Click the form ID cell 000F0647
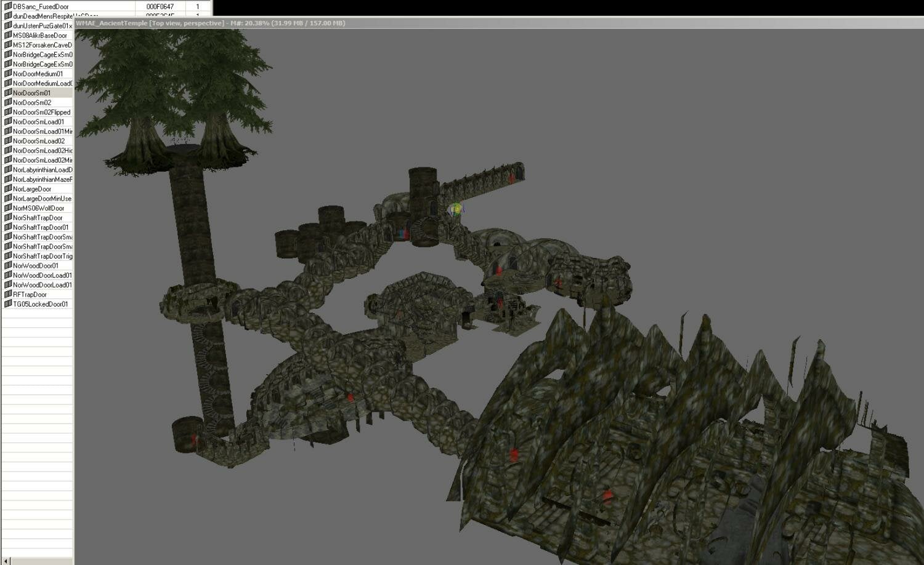Screen dimensions: 924x565 (160, 7)
